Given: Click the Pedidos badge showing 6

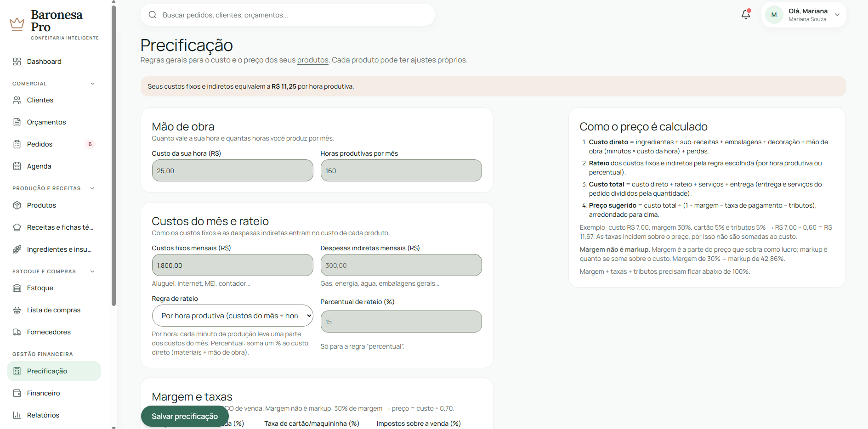Looking at the screenshot, I should (x=90, y=144).
